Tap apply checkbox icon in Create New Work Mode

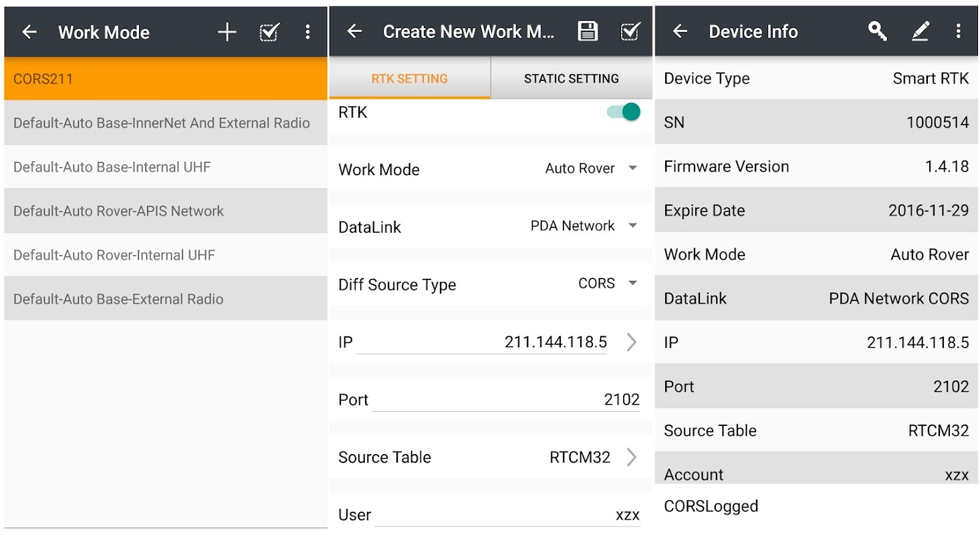(630, 31)
